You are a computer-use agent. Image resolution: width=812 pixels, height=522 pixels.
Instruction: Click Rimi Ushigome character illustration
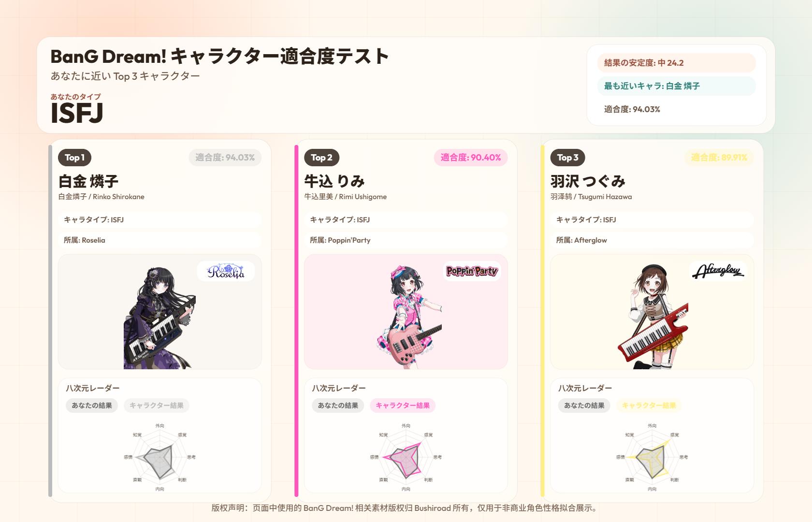tap(408, 317)
